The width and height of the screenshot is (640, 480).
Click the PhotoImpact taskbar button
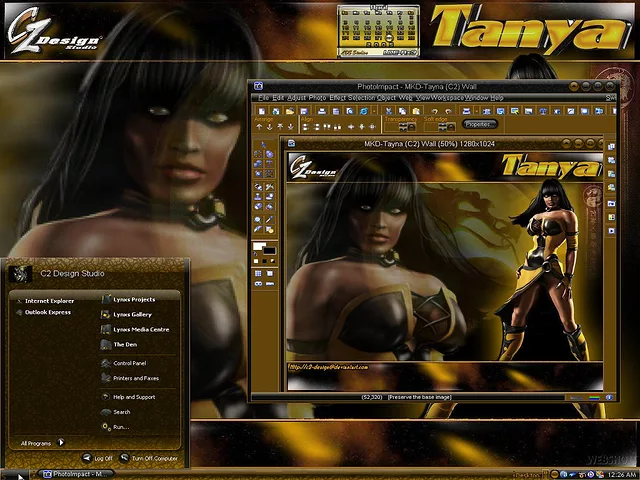point(77,474)
